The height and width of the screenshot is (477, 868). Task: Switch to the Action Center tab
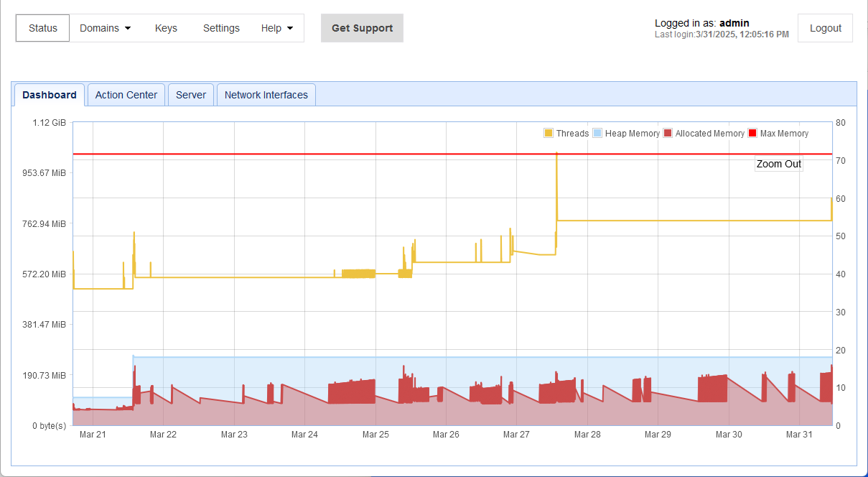coord(126,95)
